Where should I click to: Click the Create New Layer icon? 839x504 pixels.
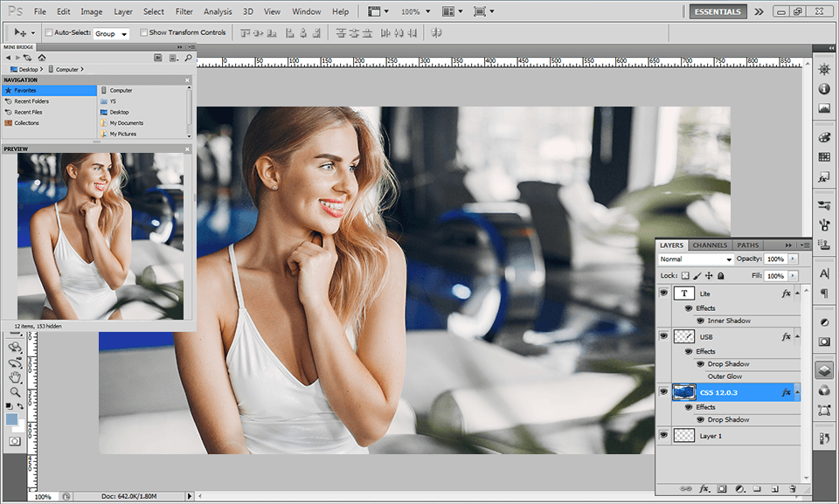774,488
